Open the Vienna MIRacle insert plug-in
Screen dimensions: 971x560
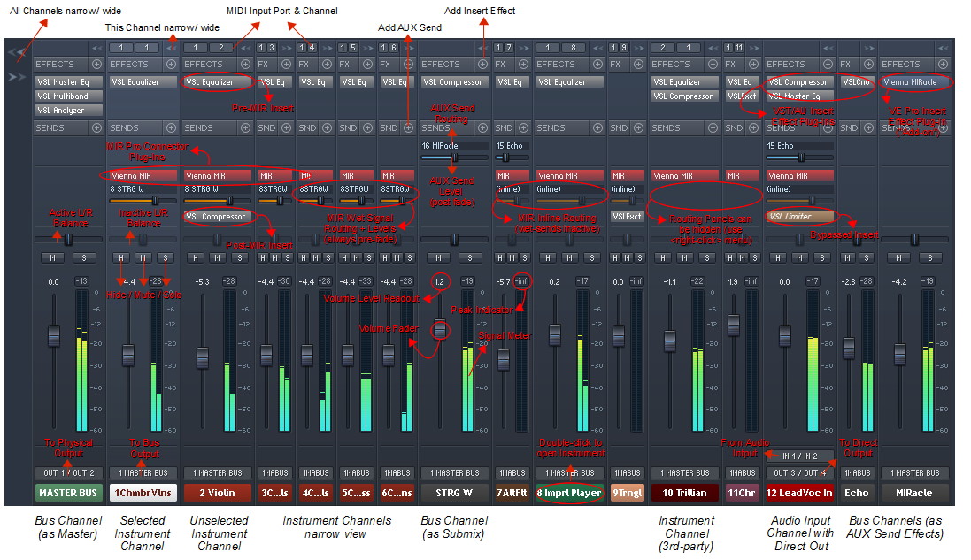914,81
